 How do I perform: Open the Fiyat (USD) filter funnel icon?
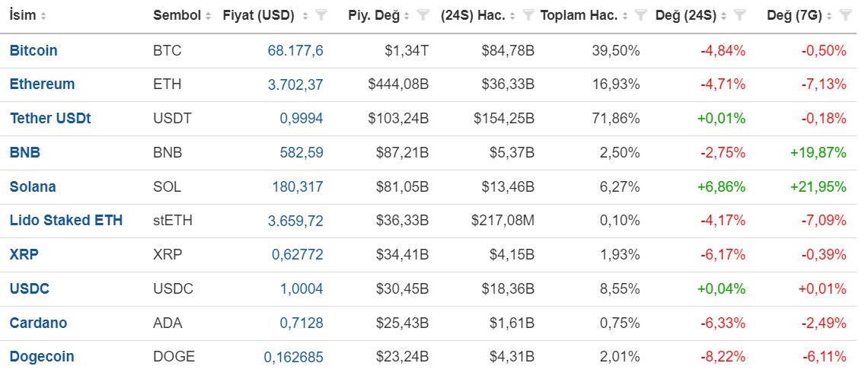(321, 15)
